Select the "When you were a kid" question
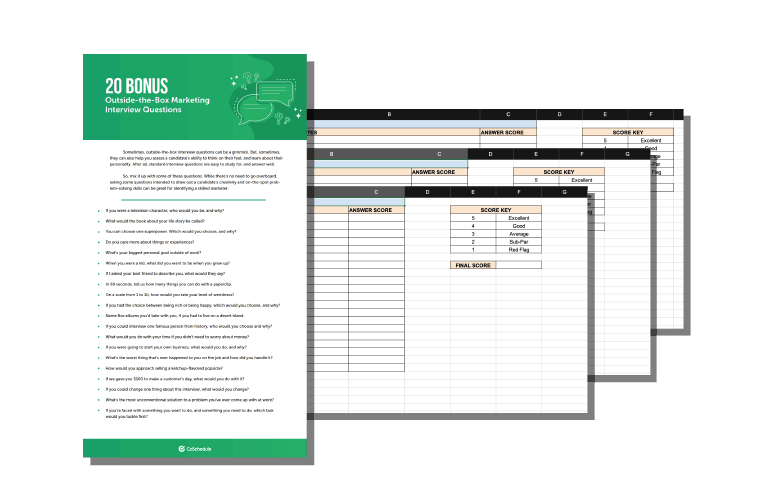Image resolution: width=771 pixels, height=500 pixels. [x=168, y=264]
